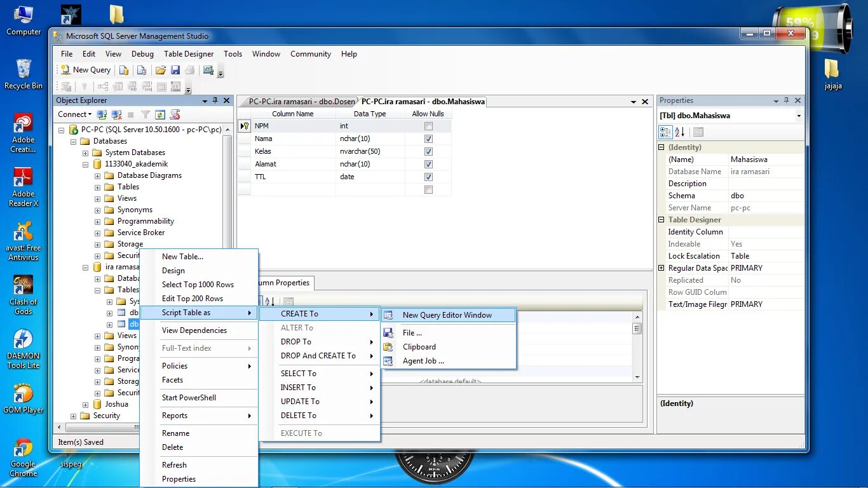Click the Column Name header
The height and width of the screenshot is (488, 868).
[293, 114]
